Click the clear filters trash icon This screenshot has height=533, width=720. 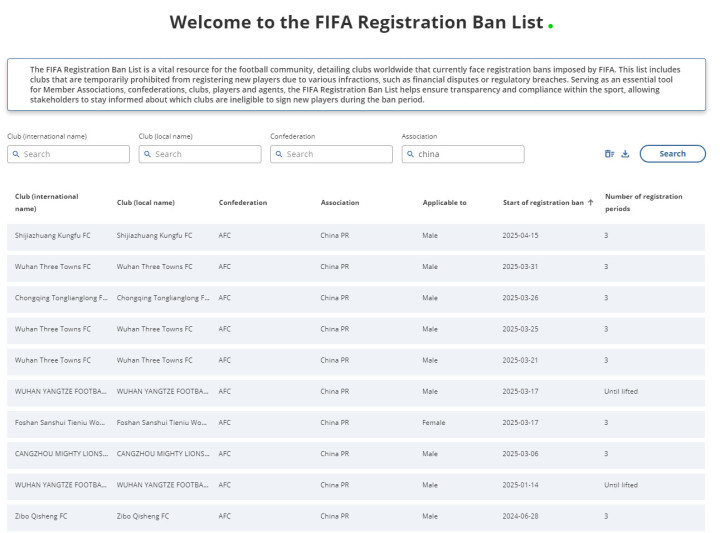click(x=609, y=154)
